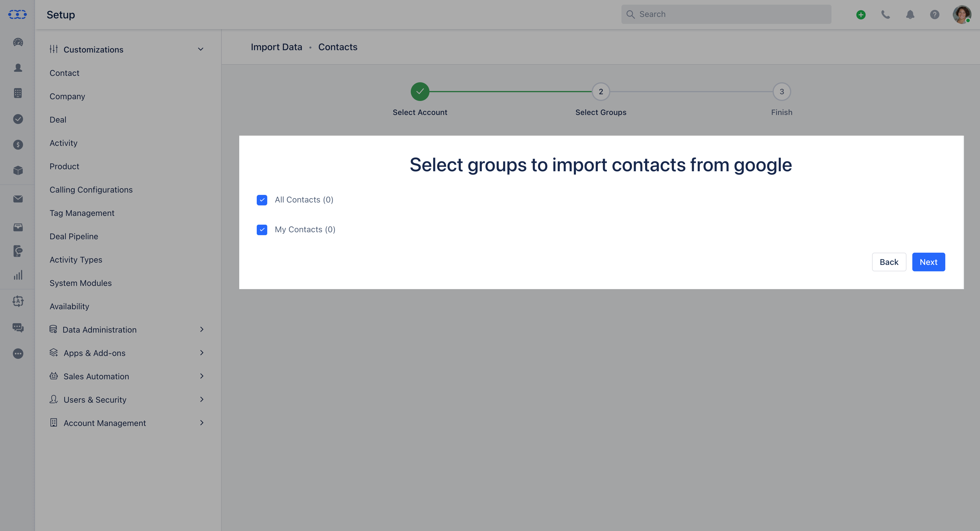Open the reports bar chart icon
The height and width of the screenshot is (531, 980).
click(18, 275)
